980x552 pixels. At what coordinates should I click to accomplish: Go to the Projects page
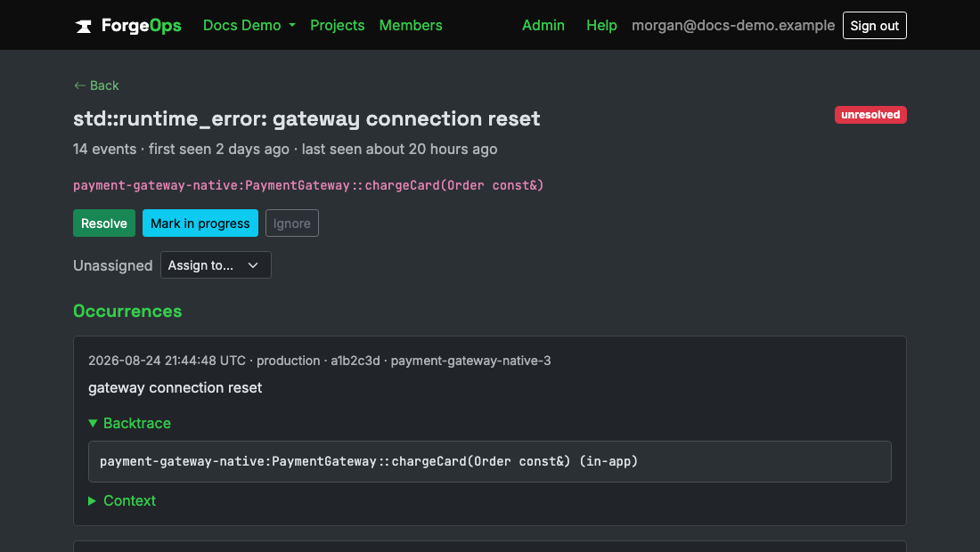337,26
